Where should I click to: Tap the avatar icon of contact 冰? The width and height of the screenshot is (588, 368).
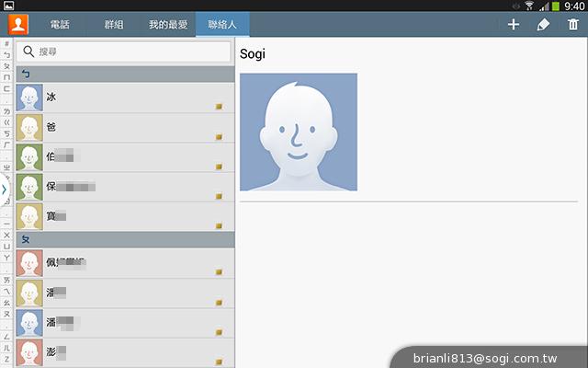(29, 97)
